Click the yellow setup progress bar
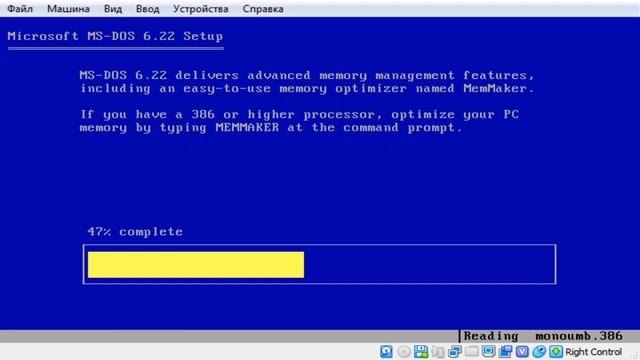This screenshot has width=640, height=360. coord(196,264)
